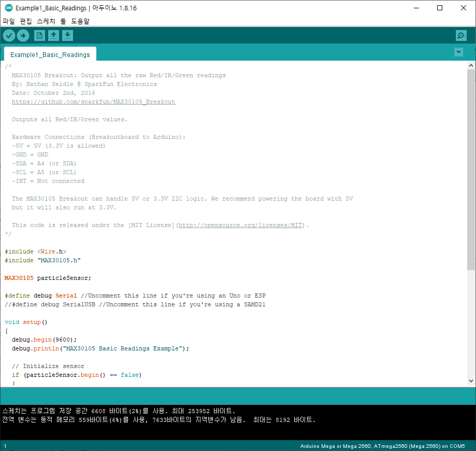Follow the opensource.org/licenses/MIT link
476x451 pixels.
click(241, 225)
